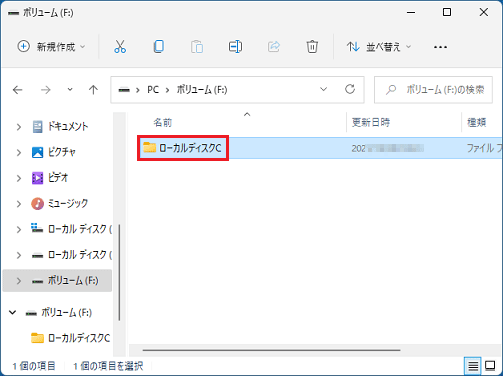Expand the ローカル ディスク node with Windows icon
The height and width of the screenshot is (376, 503).
tap(19, 229)
